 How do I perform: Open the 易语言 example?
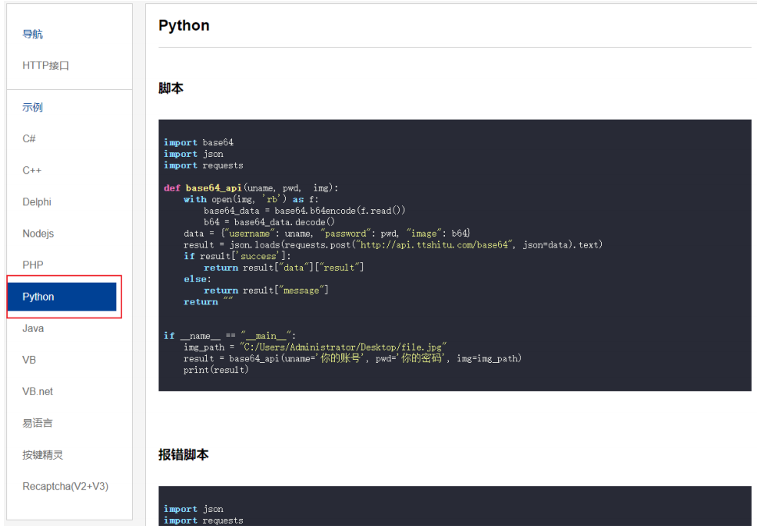coord(38,424)
